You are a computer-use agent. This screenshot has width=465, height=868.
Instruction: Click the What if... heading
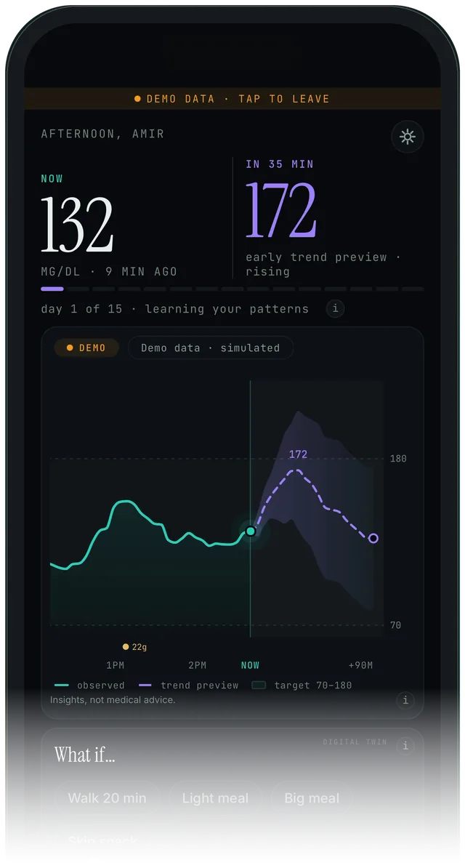pos(85,755)
